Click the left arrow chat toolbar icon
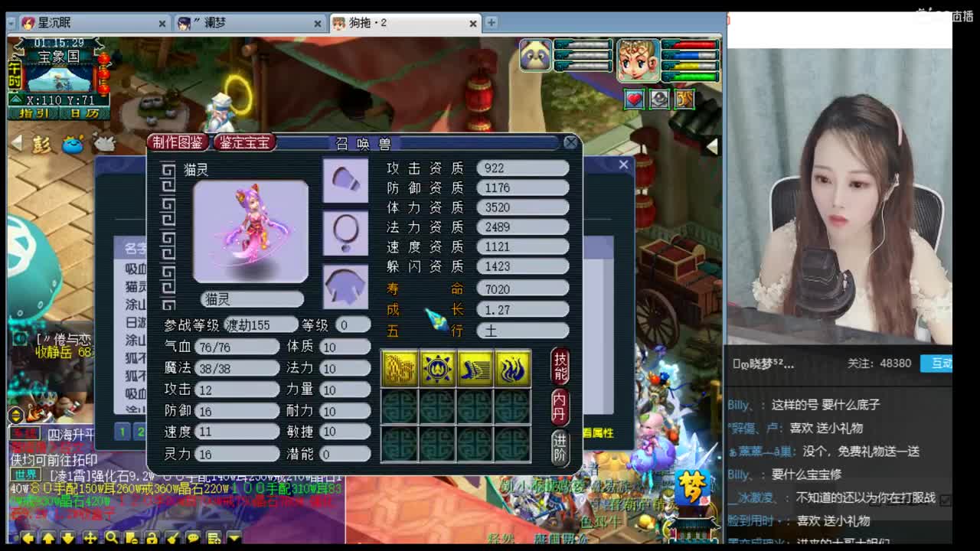The width and height of the screenshot is (980, 551). pyautogui.click(x=28, y=538)
